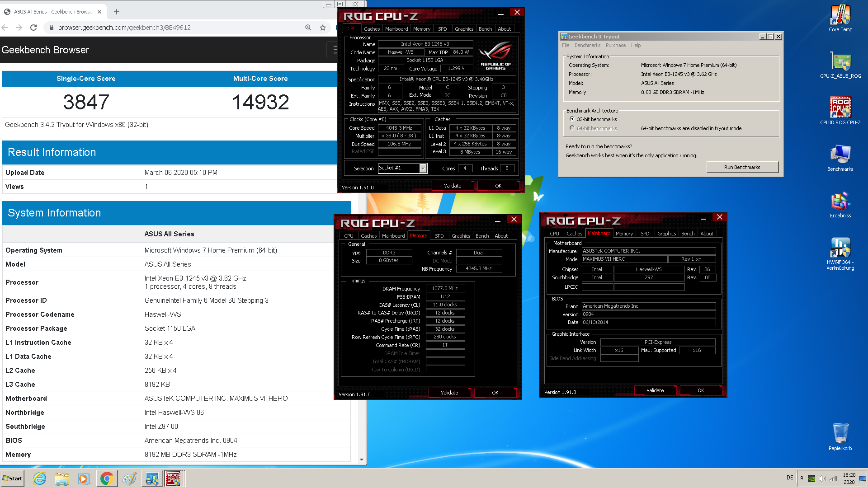This screenshot has height=488, width=868.
Task: Open Paint from the taskbar
Action: pyautogui.click(x=129, y=479)
